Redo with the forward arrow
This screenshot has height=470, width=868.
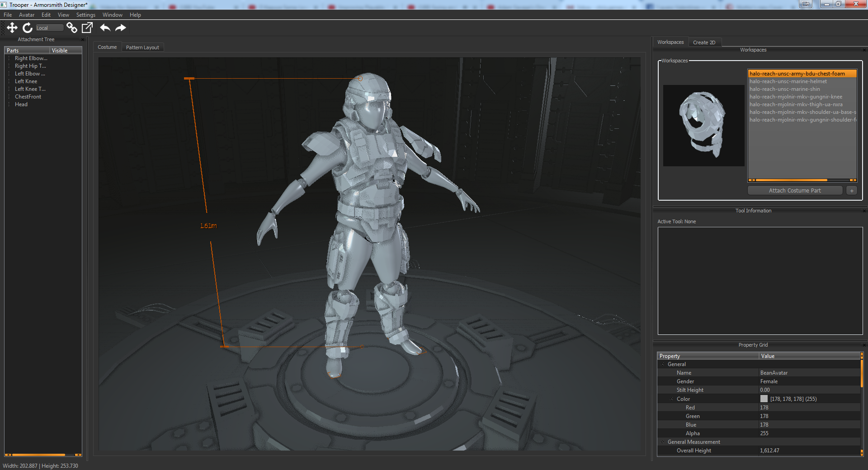tap(120, 28)
